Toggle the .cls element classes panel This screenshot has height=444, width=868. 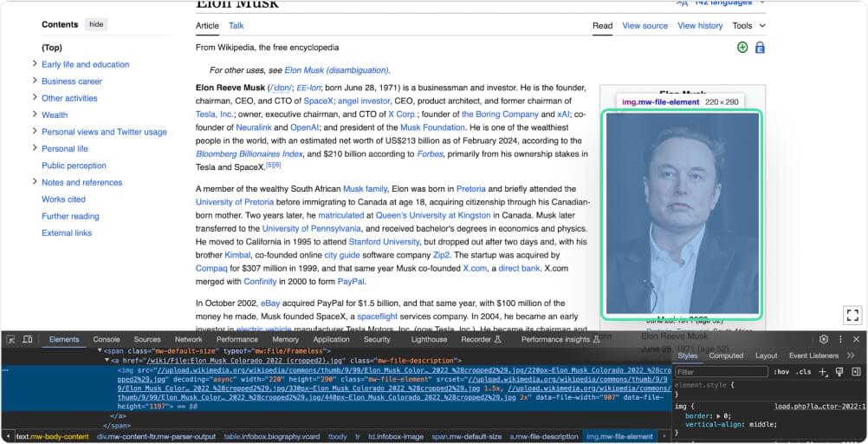point(803,372)
